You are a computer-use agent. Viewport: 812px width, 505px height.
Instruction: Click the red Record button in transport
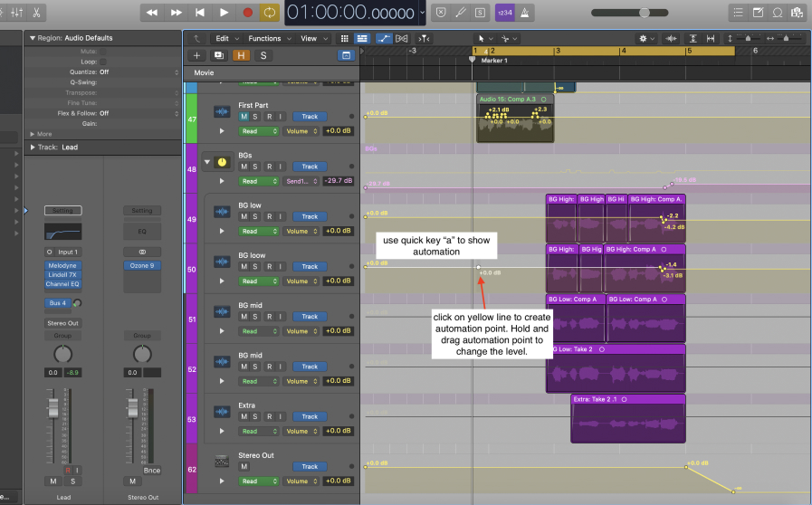point(247,13)
